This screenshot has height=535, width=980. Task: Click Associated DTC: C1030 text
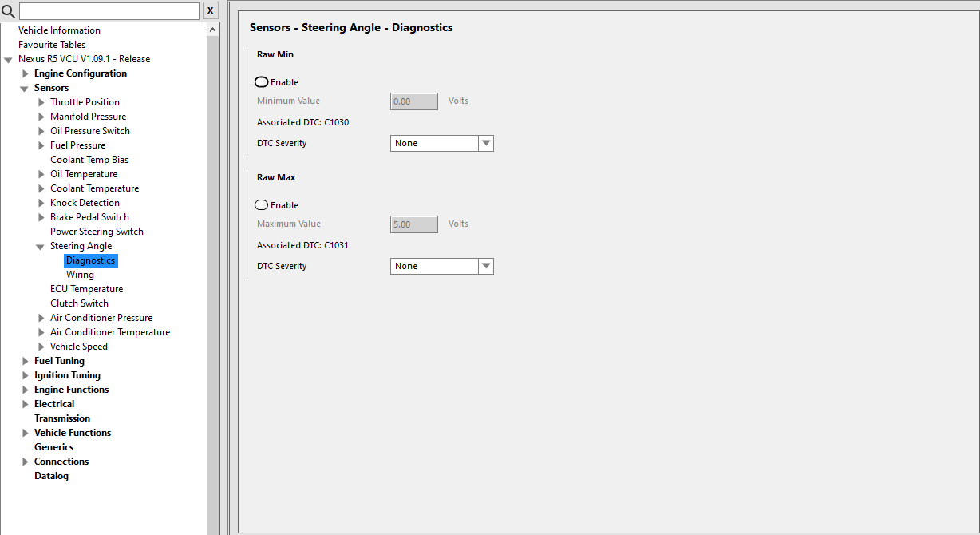(x=302, y=122)
